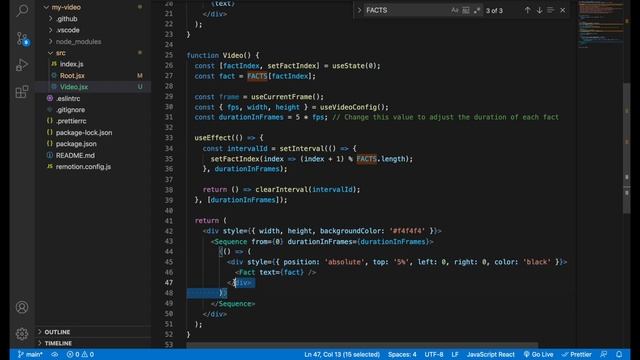Image resolution: width=640 pixels, height=360 pixels.
Task: Open notifications bell icon
Action: pyautogui.click(x=619, y=354)
